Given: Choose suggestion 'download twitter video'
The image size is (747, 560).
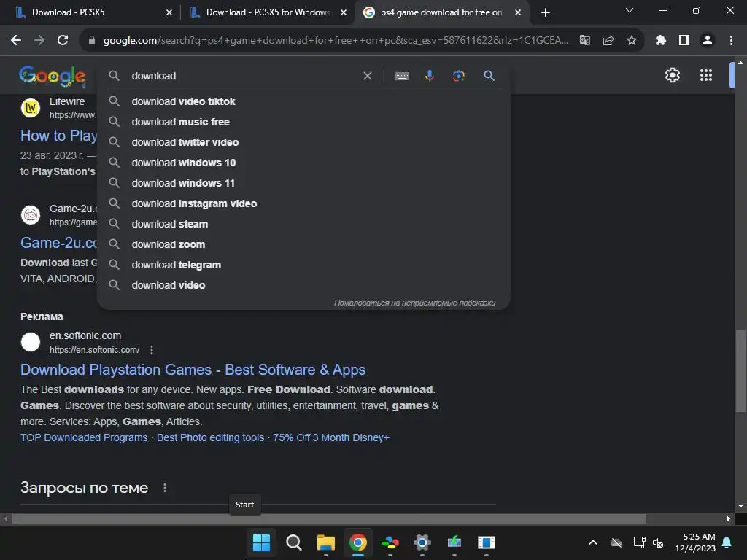Looking at the screenshot, I should pyautogui.click(x=303, y=142).
